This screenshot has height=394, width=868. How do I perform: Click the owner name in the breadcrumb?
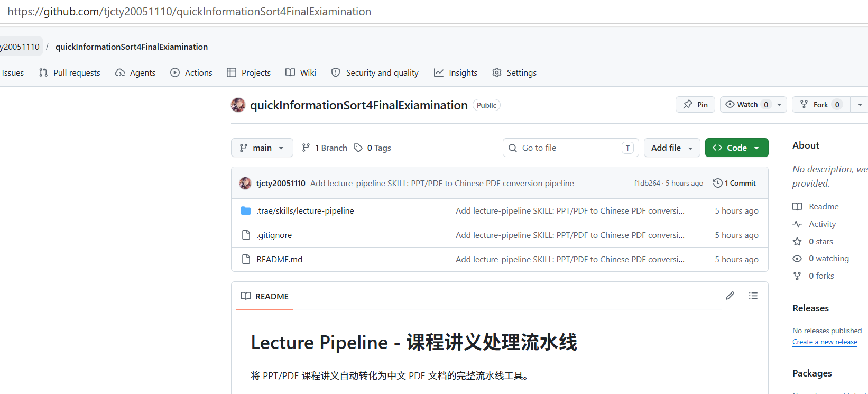click(20, 47)
